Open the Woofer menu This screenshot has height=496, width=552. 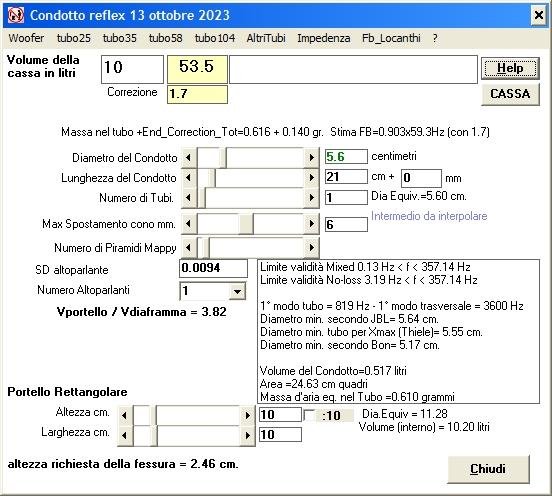coord(26,38)
